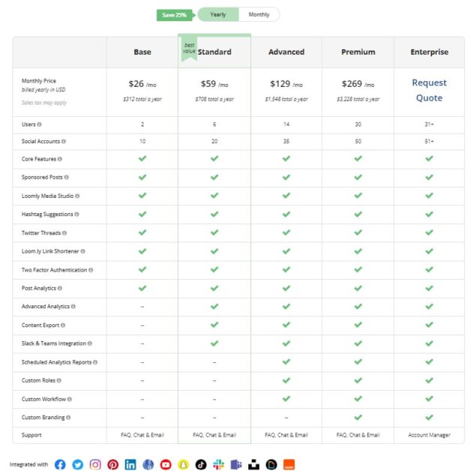Select the Base plan header
Screen dimensions: 476x471
(x=142, y=52)
